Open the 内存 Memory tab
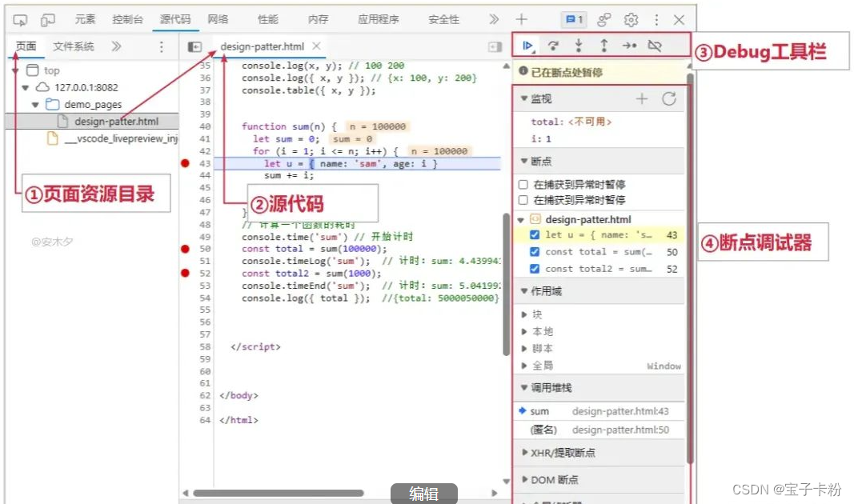The height and width of the screenshot is (504, 854). click(x=318, y=19)
